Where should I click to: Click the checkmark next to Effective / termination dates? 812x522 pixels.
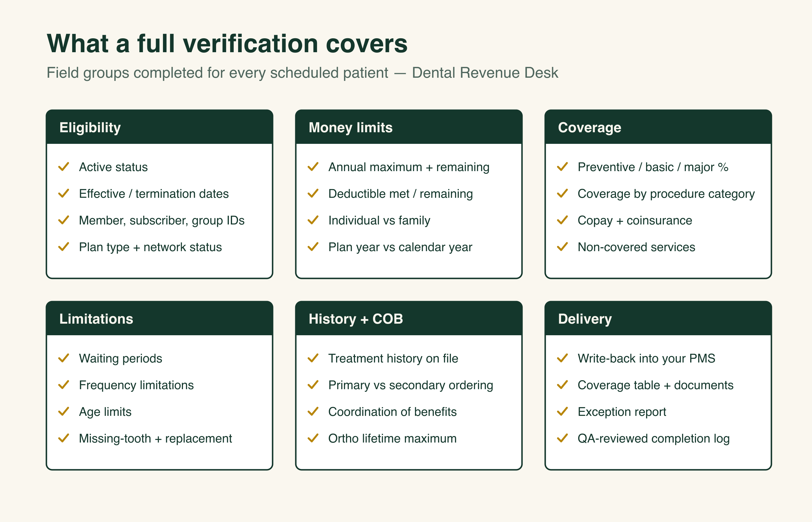pyautogui.click(x=64, y=193)
